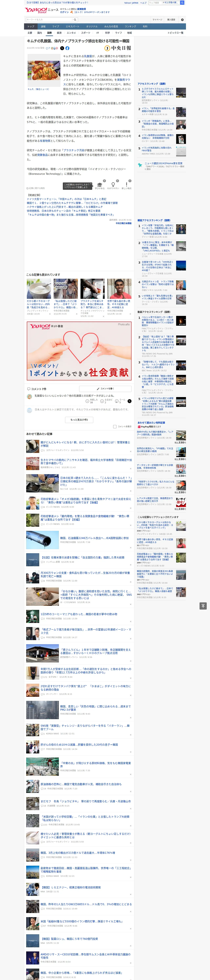The image size is (210, 980).
Task: Open マイページ link
Action: (x=157, y=20)
